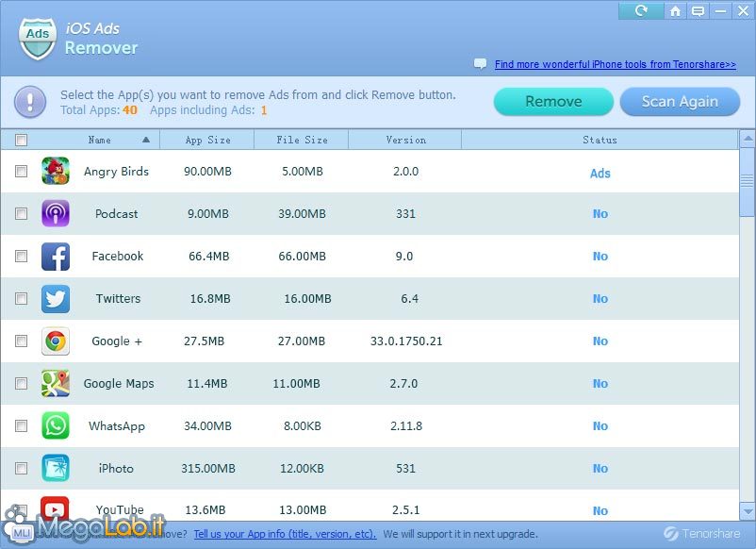This screenshot has height=549, width=756.
Task: Click the 16.8MB app size cell
Action: [x=210, y=299]
